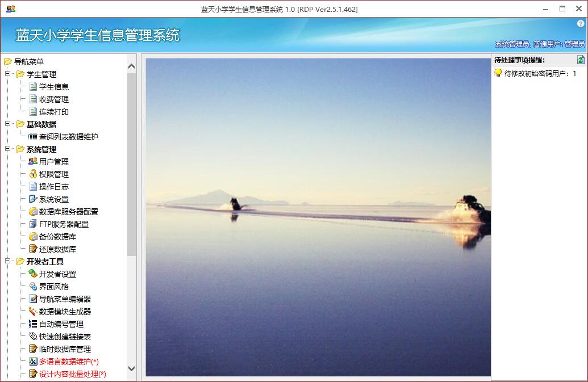Collapse the 学生管理 tree node
The width and height of the screenshot is (588, 382).
[7, 74]
